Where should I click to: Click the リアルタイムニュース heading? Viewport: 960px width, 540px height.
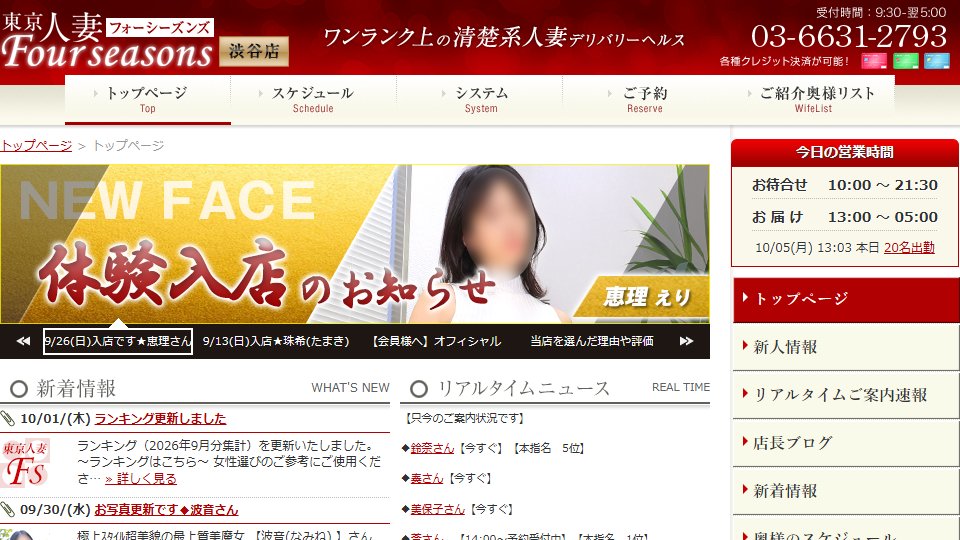pos(555,388)
